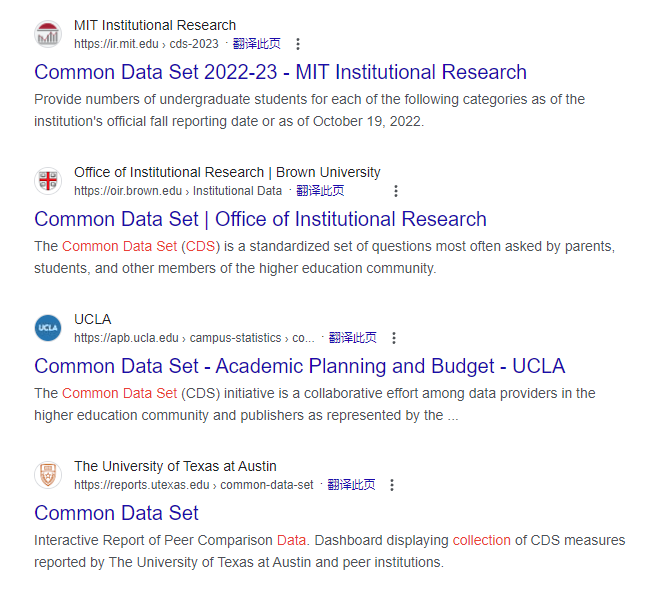The height and width of the screenshot is (596, 662).
Task: Translate the reports.utexas.edu page
Action: click(x=351, y=484)
